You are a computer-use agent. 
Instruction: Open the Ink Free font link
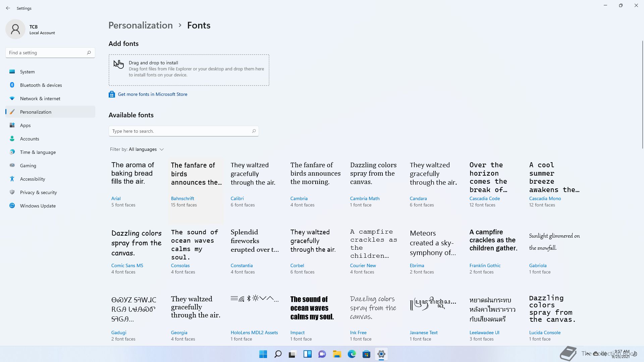pyautogui.click(x=358, y=333)
